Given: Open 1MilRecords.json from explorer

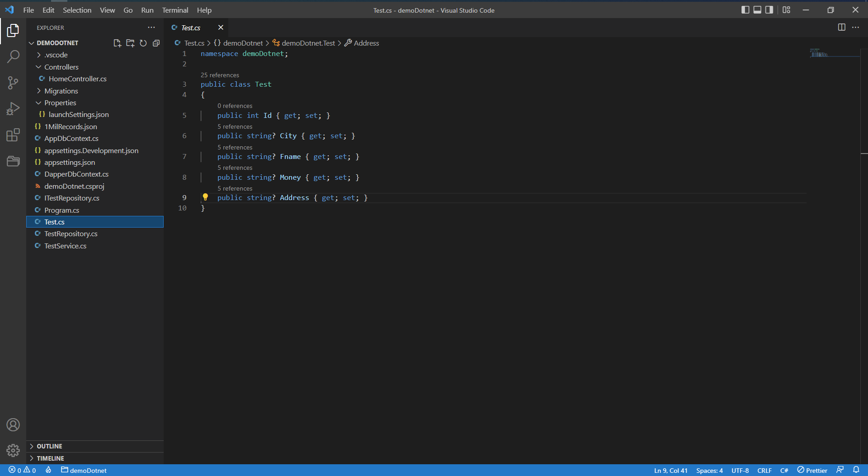Looking at the screenshot, I should [95, 126].
